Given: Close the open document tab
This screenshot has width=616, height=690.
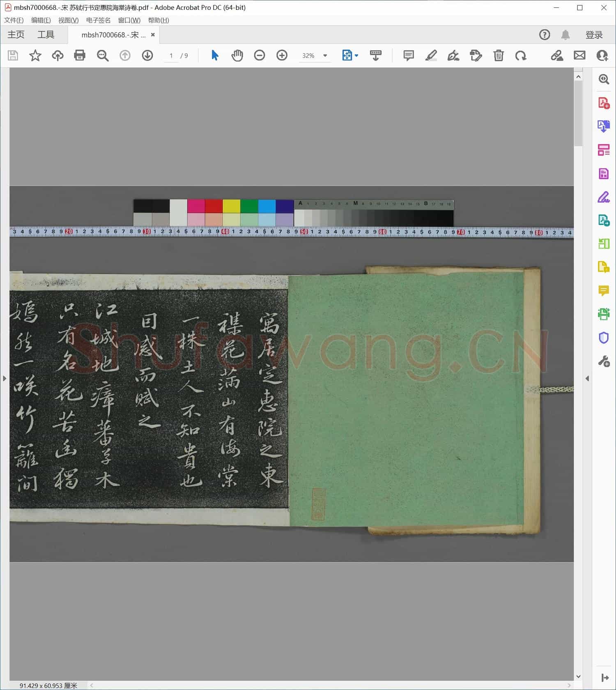Looking at the screenshot, I should tap(153, 35).
